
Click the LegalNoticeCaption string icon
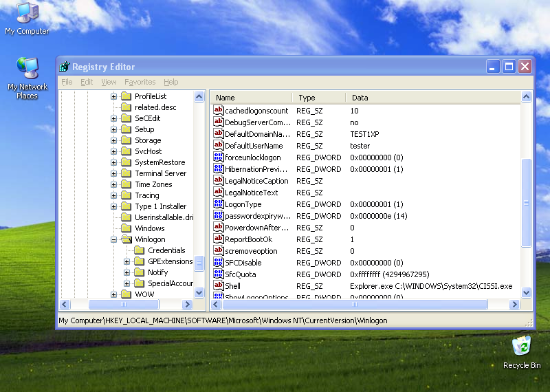pos(218,180)
